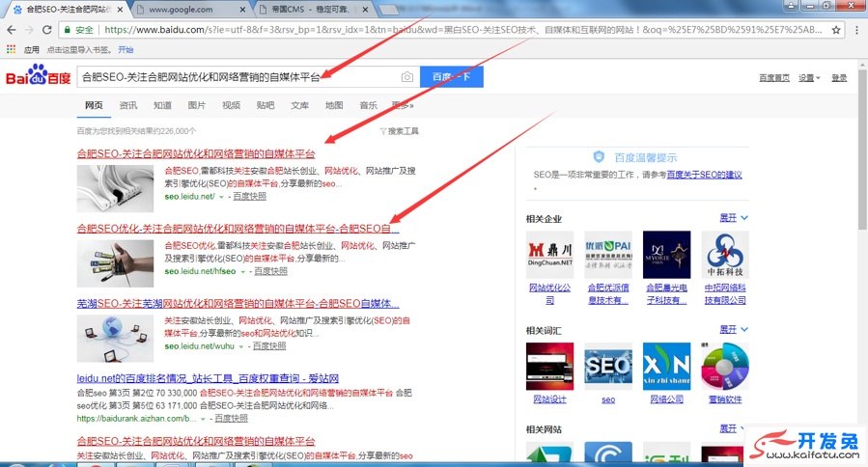Click the 百度一下 search button
Screen dimensions: 868x467
click(x=452, y=76)
